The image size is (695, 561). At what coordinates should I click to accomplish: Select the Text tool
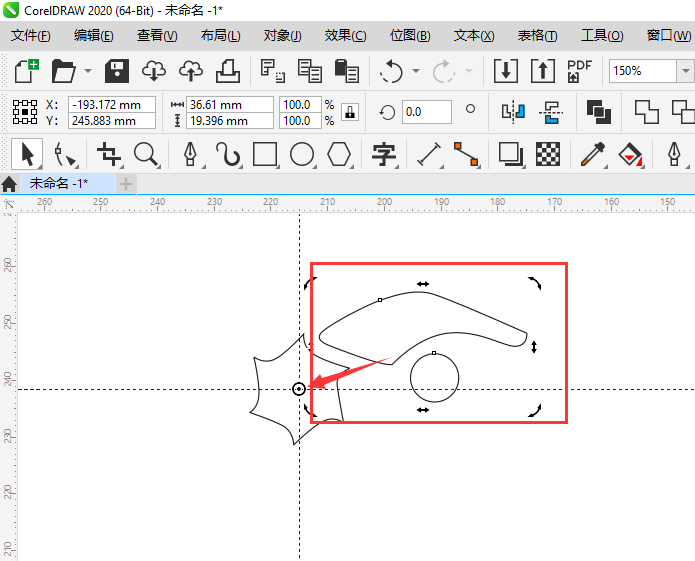pyautogui.click(x=384, y=154)
